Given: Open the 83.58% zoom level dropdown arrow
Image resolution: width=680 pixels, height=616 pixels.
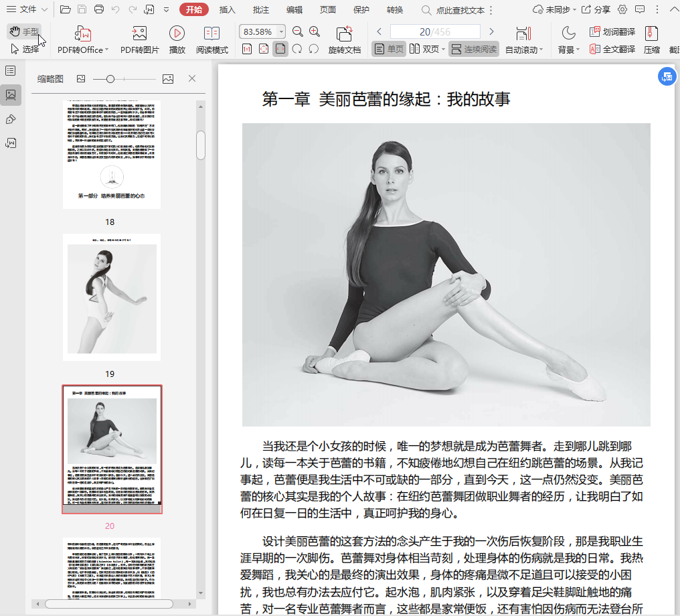Looking at the screenshot, I should [x=281, y=31].
